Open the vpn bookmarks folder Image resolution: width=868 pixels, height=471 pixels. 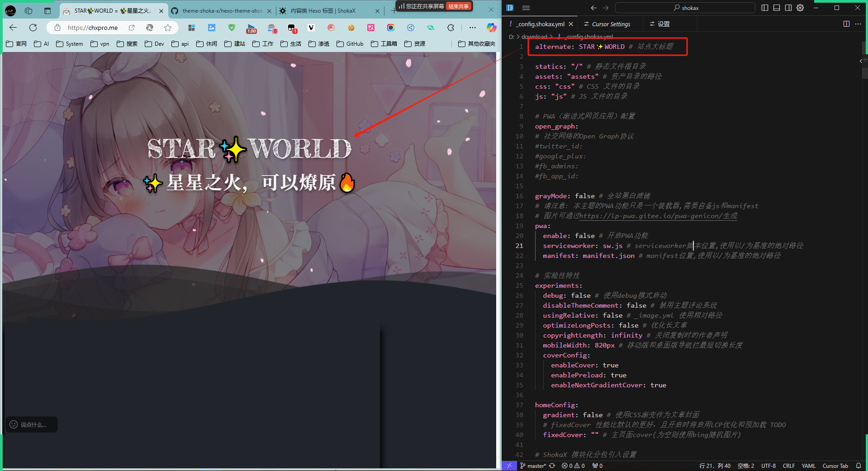coord(100,44)
